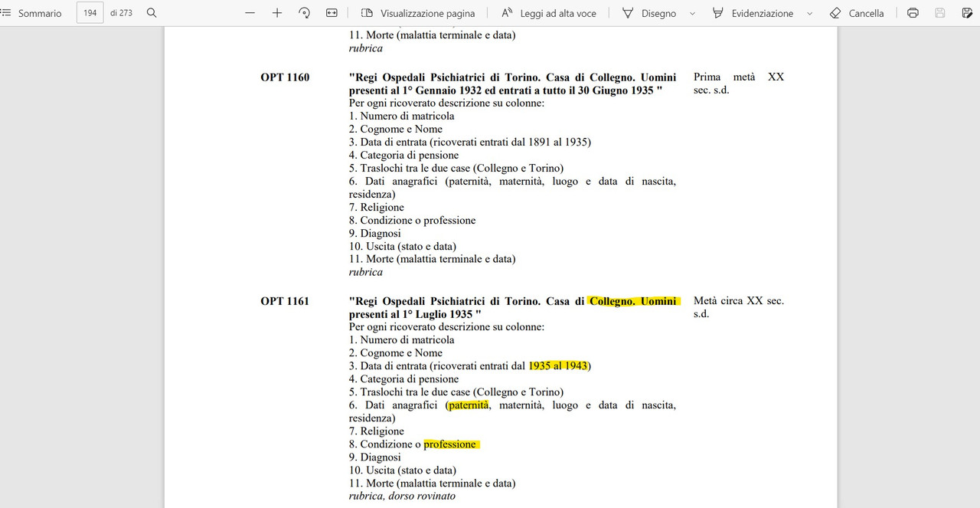This screenshot has width=980, height=508.
Task: Activate the Evidenziazione highlighter
Action: pyautogui.click(x=752, y=13)
